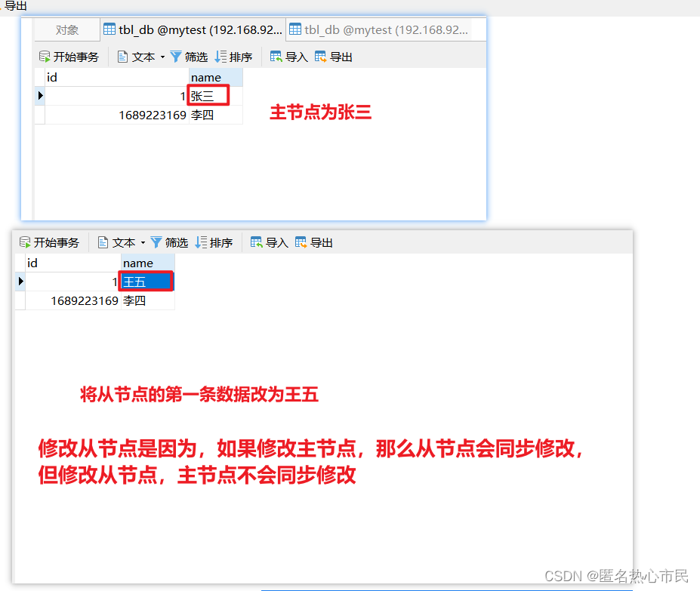This screenshot has width=700, height=591.
Task: Click the 导入 import icon in lower toolbar
Action: click(x=256, y=242)
